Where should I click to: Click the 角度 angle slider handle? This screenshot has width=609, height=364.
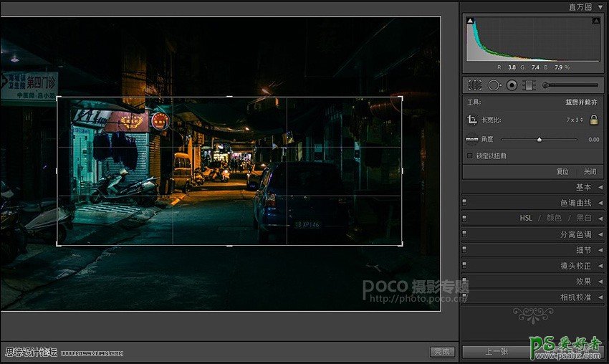coord(540,139)
